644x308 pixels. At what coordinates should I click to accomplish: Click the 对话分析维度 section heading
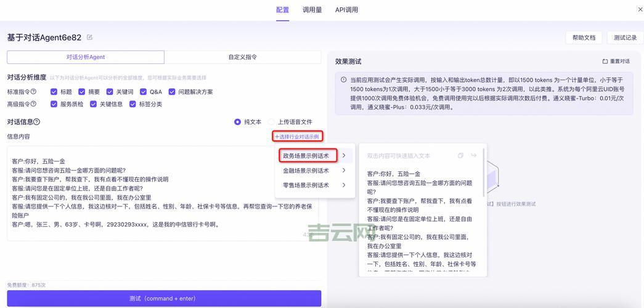coord(26,77)
